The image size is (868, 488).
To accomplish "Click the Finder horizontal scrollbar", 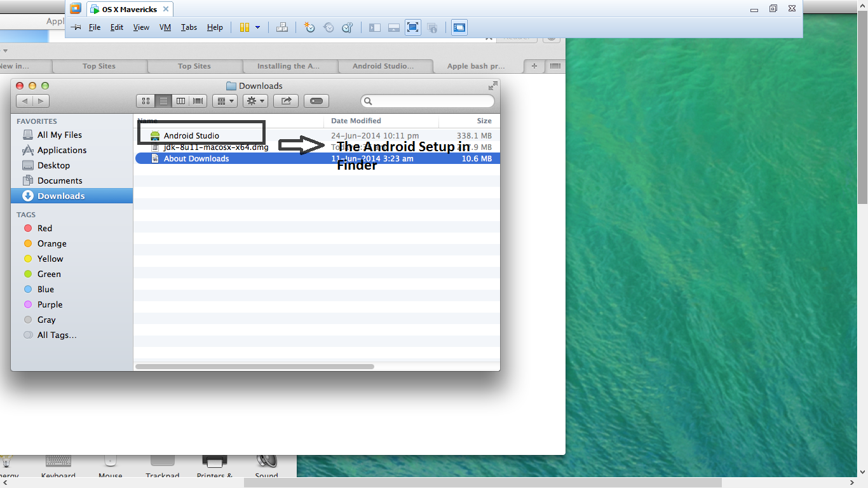I will click(x=255, y=366).
